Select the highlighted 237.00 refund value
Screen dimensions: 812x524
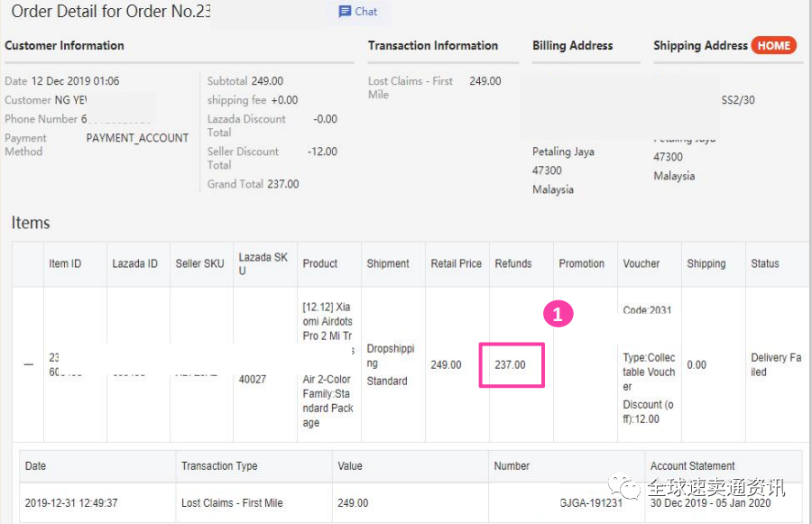pos(511,365)
